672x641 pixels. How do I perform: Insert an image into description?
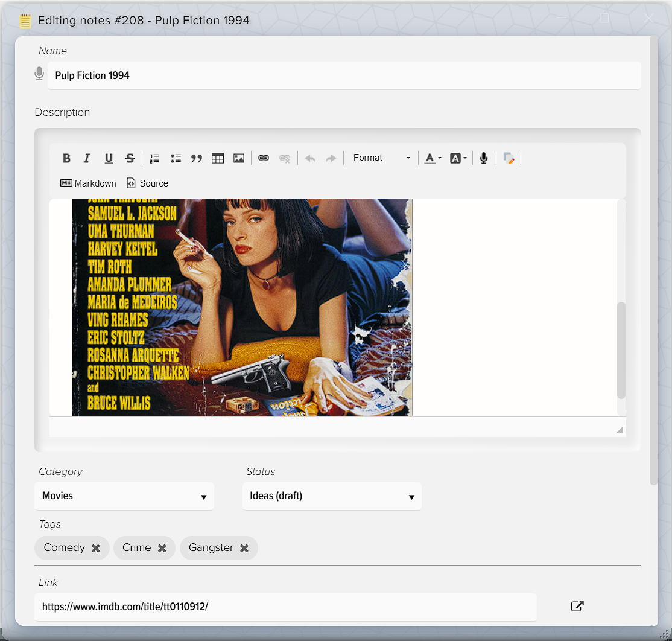(239, 158)
